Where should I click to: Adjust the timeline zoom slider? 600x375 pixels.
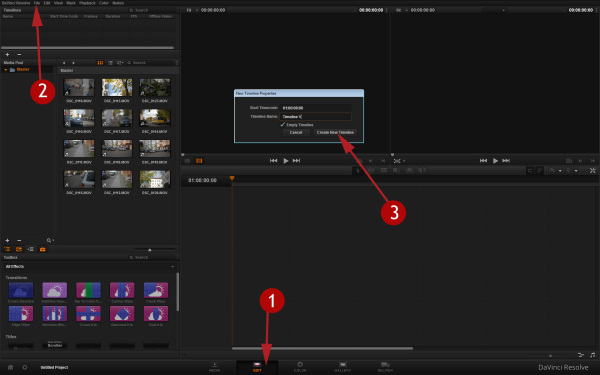550,355
